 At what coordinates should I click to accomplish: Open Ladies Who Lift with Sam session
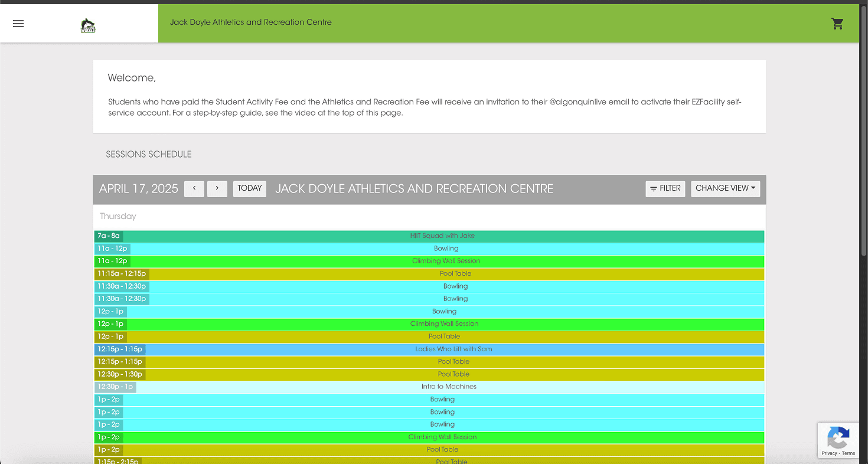tap(429, 349)
